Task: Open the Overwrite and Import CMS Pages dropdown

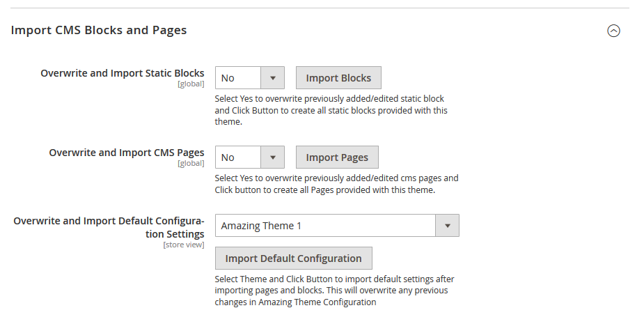Action: pos(250,157)
